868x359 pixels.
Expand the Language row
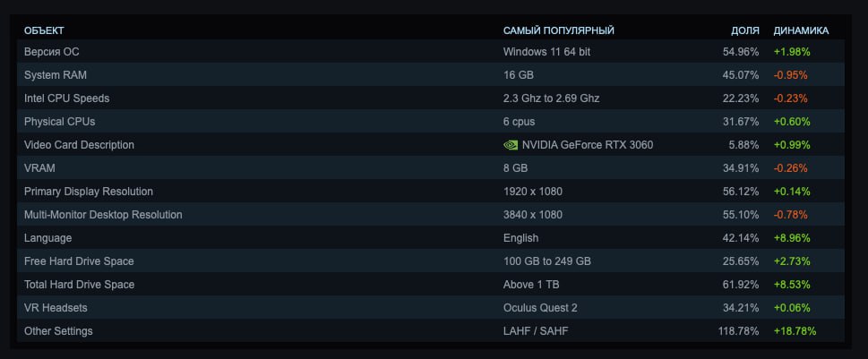click(x=48, y=238)
